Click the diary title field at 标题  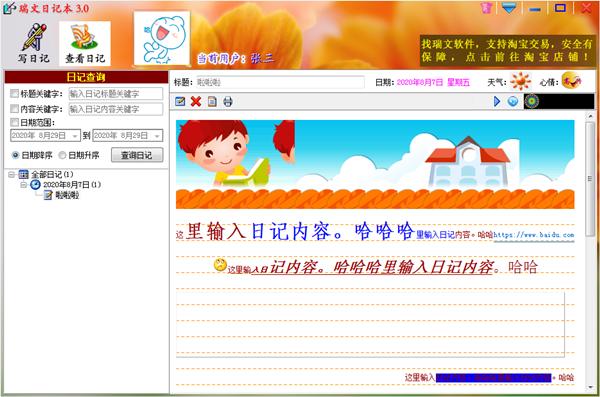tap(280, 82)
